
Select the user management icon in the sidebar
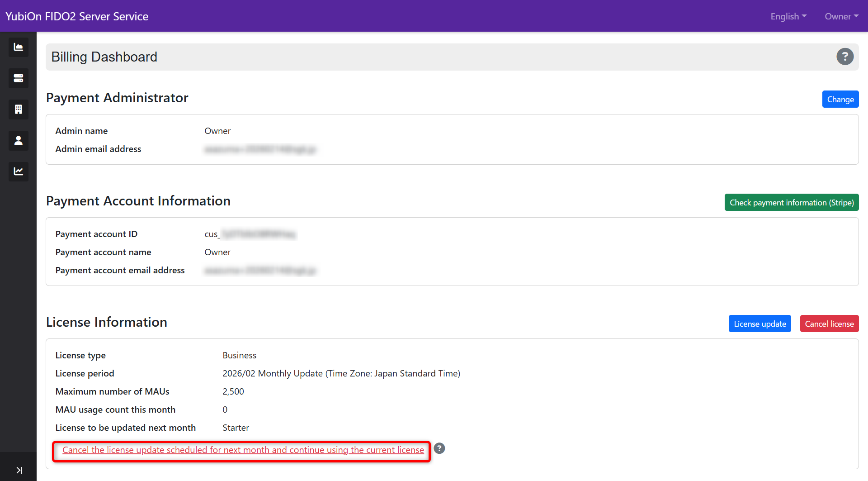(x=18, y=140)
